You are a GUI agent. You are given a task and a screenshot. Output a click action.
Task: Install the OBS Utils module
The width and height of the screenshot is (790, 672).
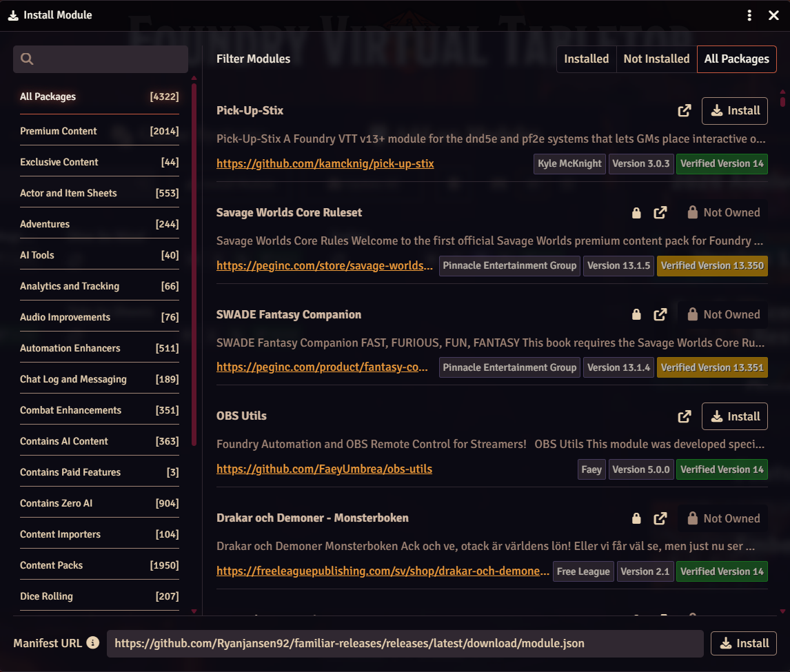(x=735, y=416)
